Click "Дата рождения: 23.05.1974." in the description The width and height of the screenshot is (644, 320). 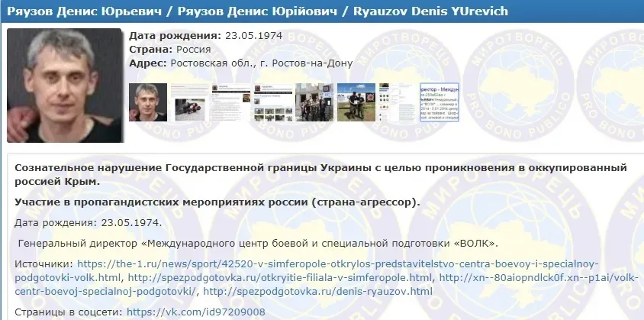pos(89,223)
